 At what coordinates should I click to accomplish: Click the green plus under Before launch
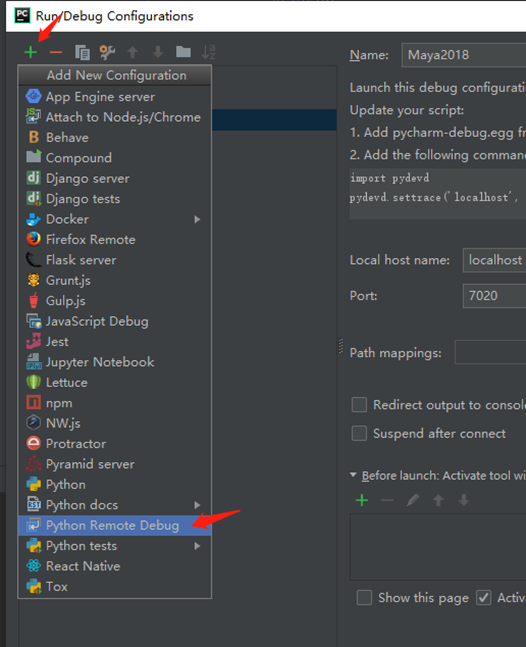coord(362,500)
